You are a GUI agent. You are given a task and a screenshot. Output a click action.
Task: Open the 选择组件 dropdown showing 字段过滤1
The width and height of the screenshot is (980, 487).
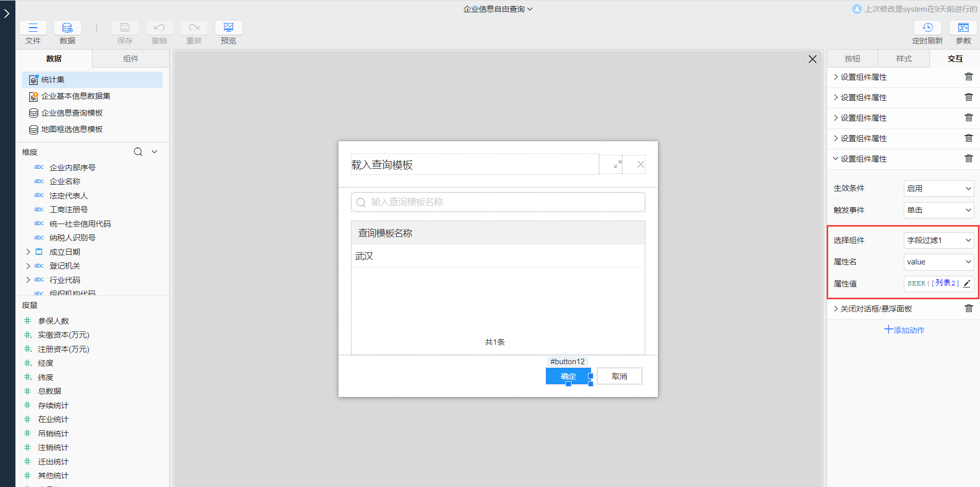click(938, 240)
